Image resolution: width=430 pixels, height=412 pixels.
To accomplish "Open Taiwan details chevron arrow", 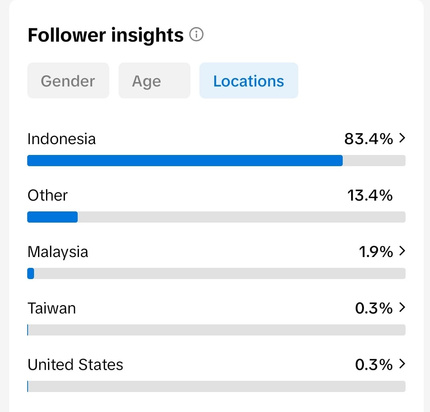I will tap(402, 307).
